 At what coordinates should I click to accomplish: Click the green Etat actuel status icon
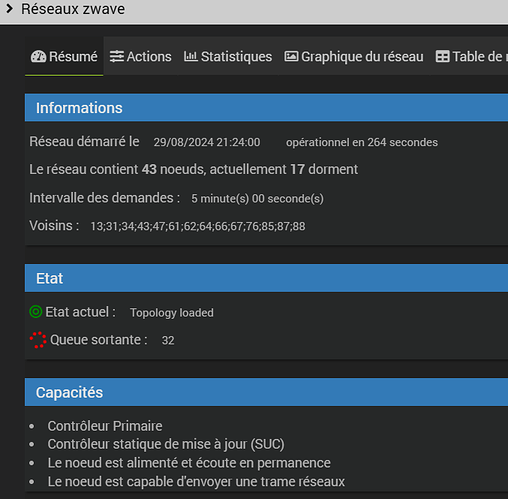[x=36, y=312]
